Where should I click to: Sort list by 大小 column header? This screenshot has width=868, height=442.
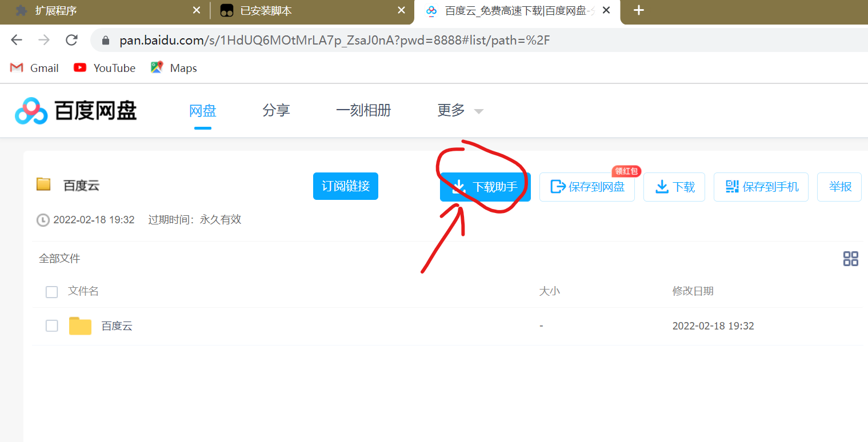(x=549, y=291)
